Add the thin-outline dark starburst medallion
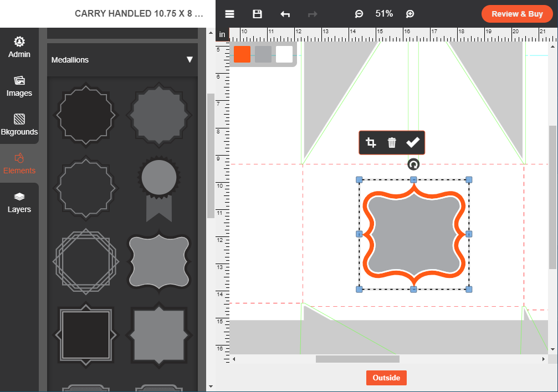Image resolution: width=558 pixels, height=392 pixels. (86, 188)
